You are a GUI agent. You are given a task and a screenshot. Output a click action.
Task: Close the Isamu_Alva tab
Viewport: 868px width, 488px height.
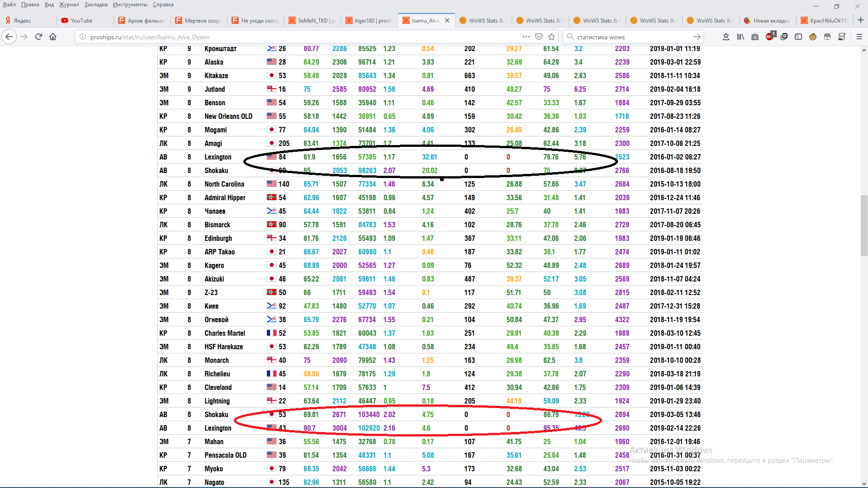click(x=447, y=20)
